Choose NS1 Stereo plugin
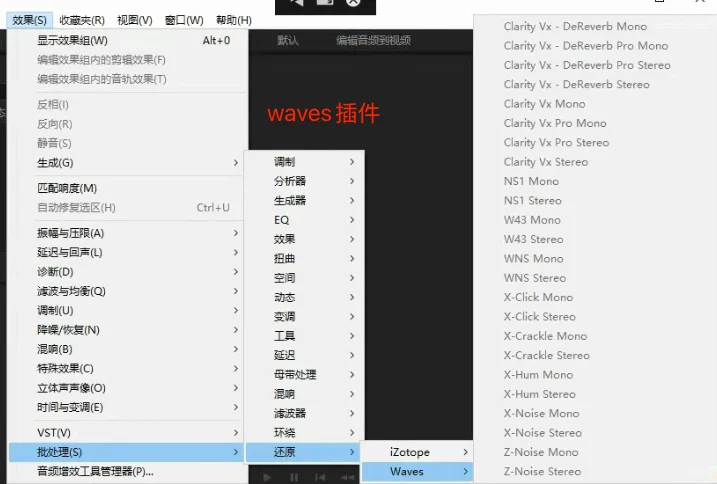 [533, 200]
